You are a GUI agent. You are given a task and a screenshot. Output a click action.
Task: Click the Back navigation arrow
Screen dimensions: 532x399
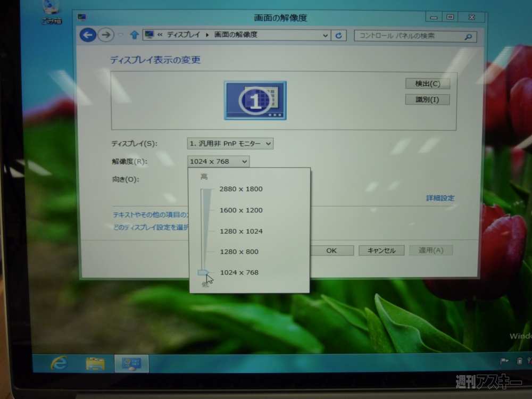pyautogui.click(x=88, y=35)
